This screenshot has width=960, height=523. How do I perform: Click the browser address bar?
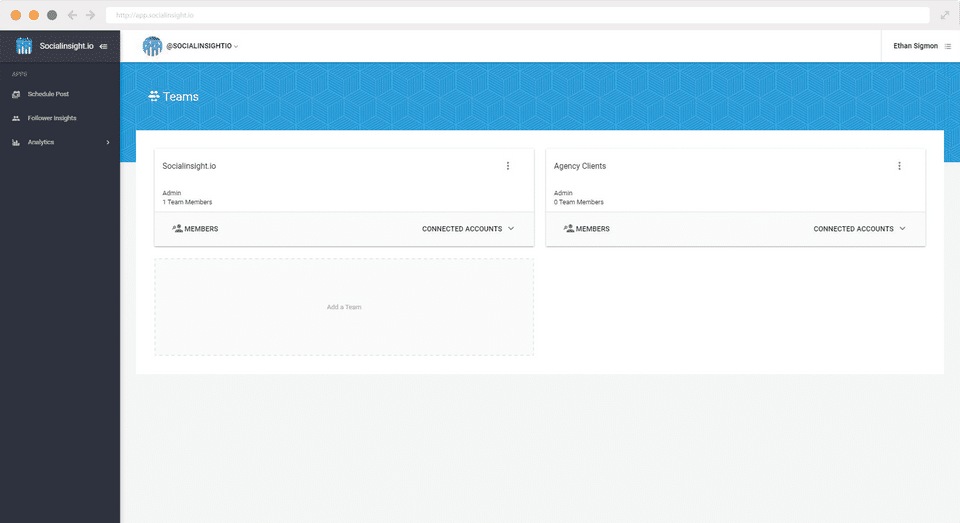(x=517, y=15)
